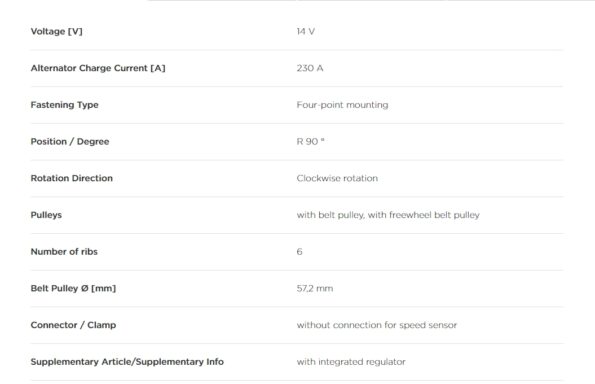Click the Rotation Direction label
The image size is (595, 384).
click(x=72, y=178)
